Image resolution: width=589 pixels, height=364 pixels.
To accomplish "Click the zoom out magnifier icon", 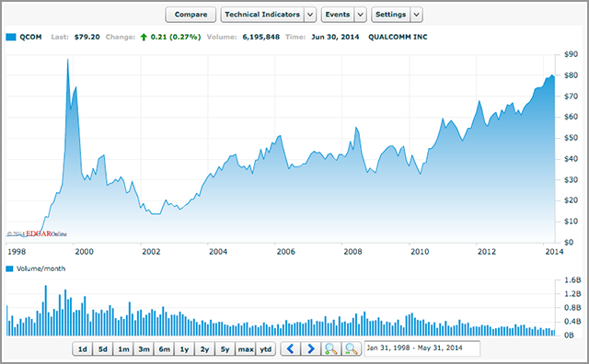I will click(352, 349).
